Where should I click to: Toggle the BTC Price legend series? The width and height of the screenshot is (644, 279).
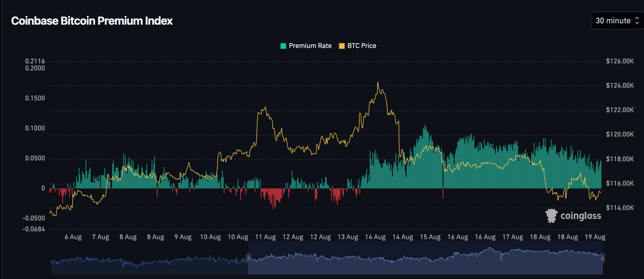coord(358,46)
